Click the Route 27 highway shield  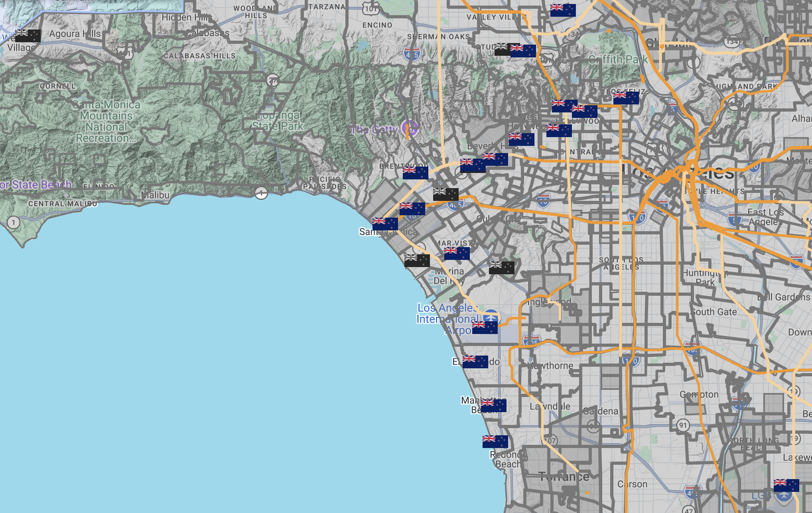pos(273,81)
